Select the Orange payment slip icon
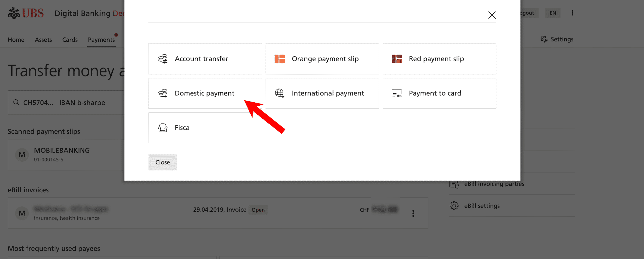Image resolution: width=644 pixels, height=259 pixels. pyautogui.click(x=280, y=59)
